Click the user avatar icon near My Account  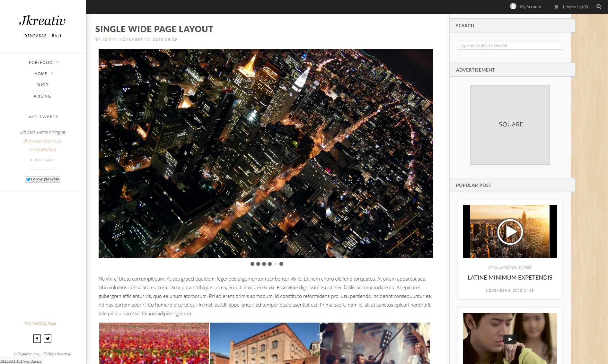click(514, 6)
